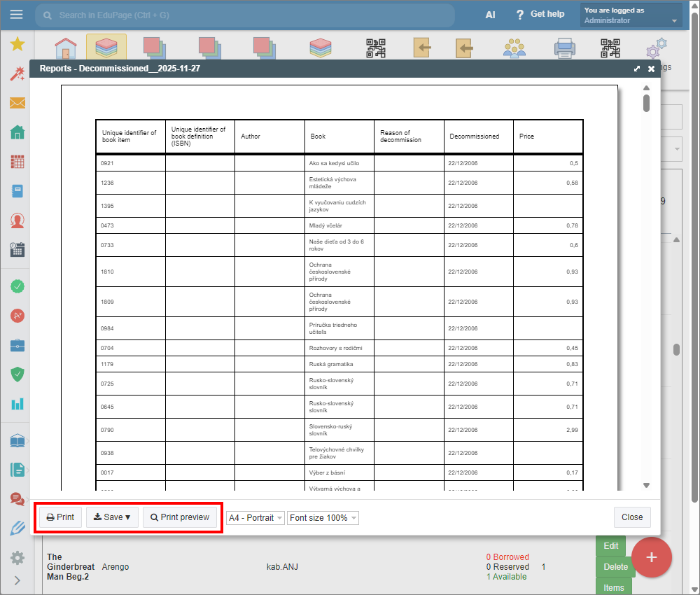Click the report scrollbar down arrow
The height and width of the screenshot is (595, 700).
(647, 485)
